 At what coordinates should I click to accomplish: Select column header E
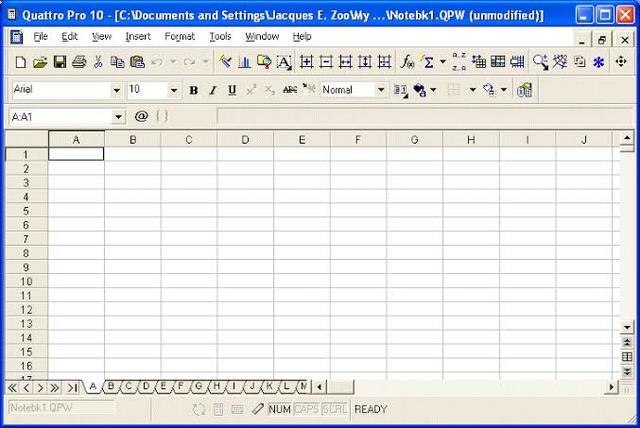(x=302, y=140)
